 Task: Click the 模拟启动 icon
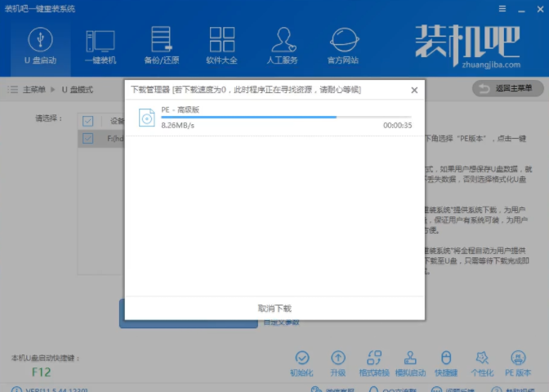coord(410,358)
